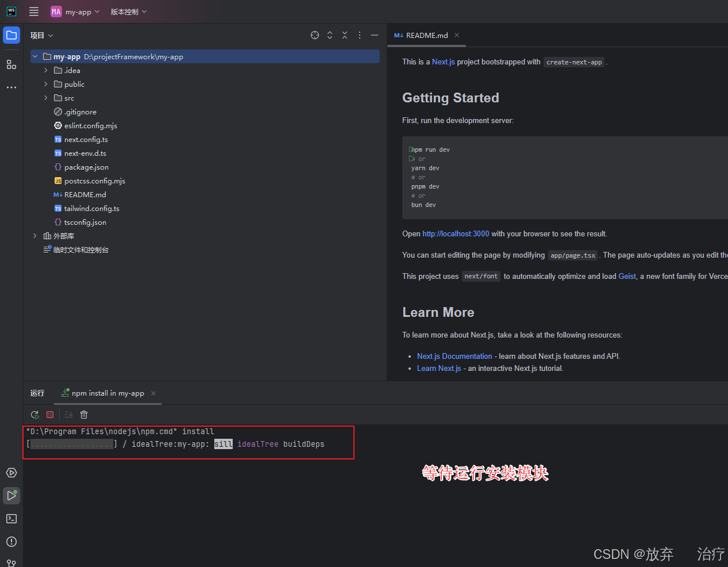Run npm run dev gutter icon
Image resolution: width=728 pixels, height=567 pixels.
411,150
